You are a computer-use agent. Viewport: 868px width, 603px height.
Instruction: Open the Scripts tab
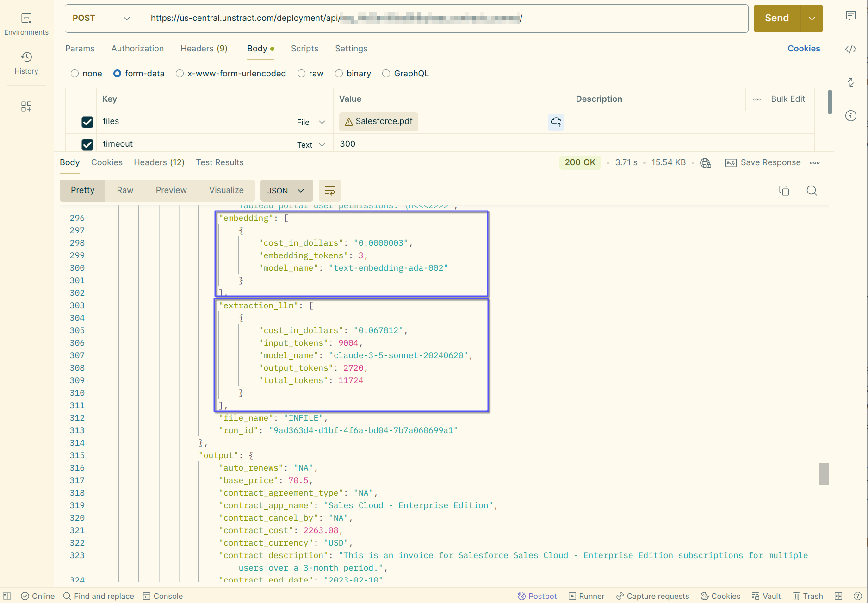pos(304,49)
